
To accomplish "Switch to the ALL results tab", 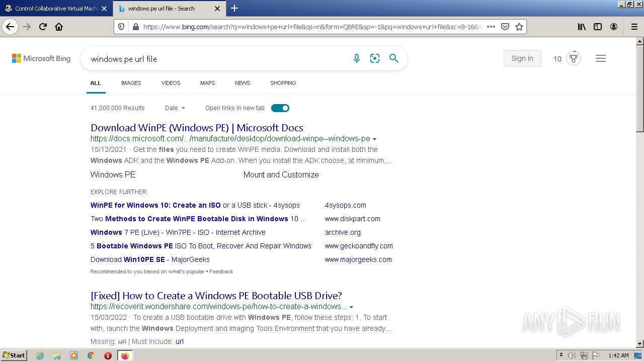I will tap(96, 83).
